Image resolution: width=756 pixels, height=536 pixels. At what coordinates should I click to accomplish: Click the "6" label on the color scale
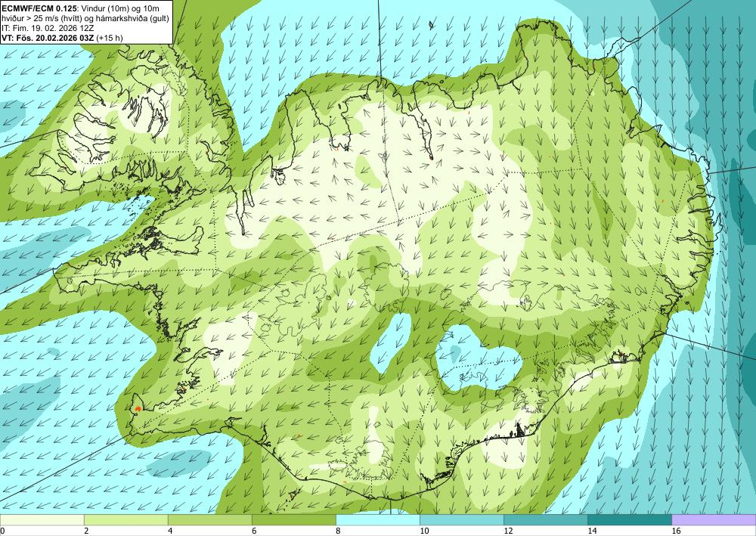[254, 531]
